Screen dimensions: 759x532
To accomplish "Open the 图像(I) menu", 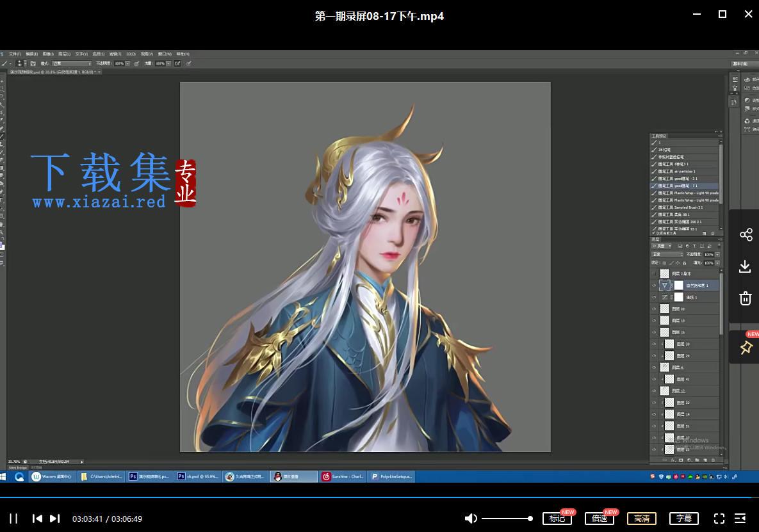I will coord(48,54).
